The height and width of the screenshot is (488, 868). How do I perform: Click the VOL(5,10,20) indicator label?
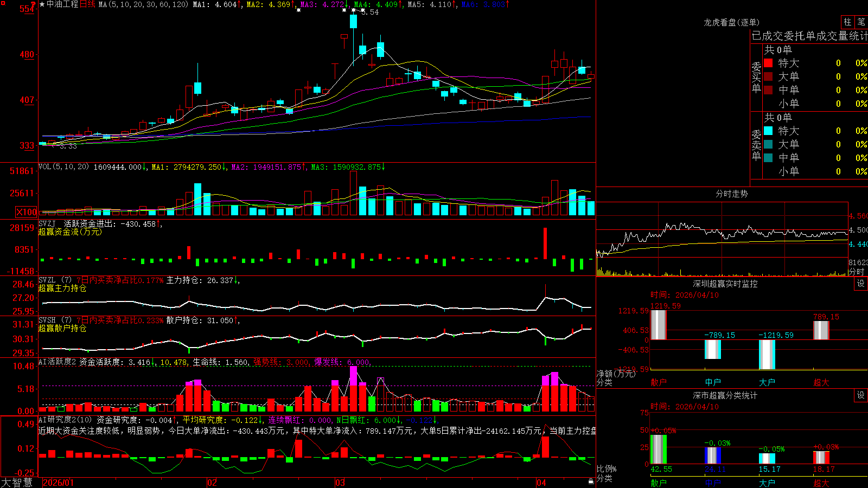(x=63, y=166)
